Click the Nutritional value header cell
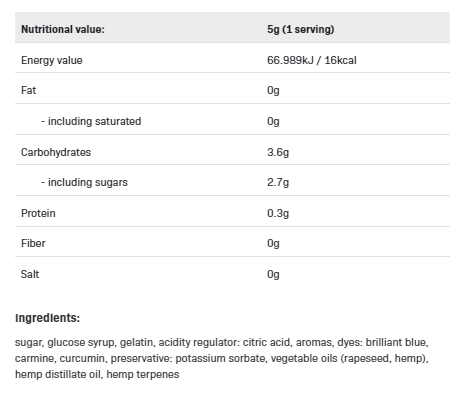The height and width of the screenshot is (395, 464). [63, 29]
